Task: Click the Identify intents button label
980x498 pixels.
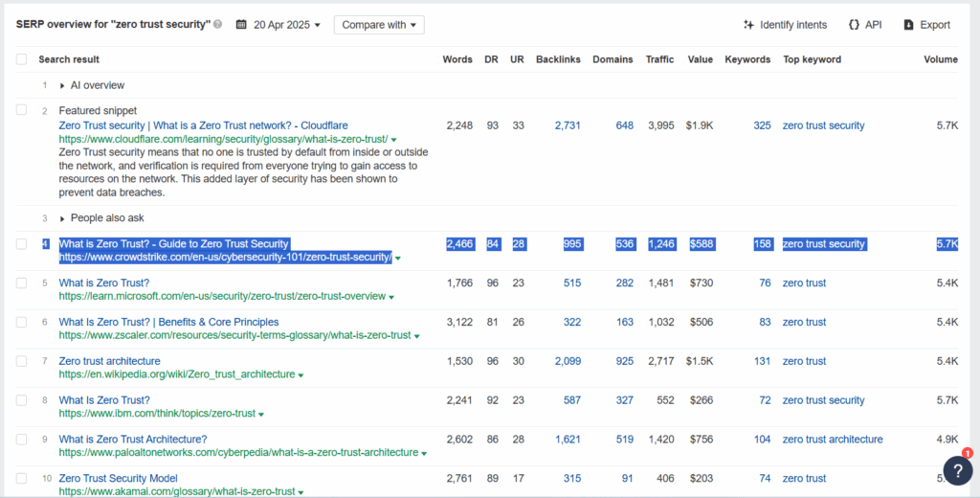Action: pyautogui.click(x=793, y=25)
